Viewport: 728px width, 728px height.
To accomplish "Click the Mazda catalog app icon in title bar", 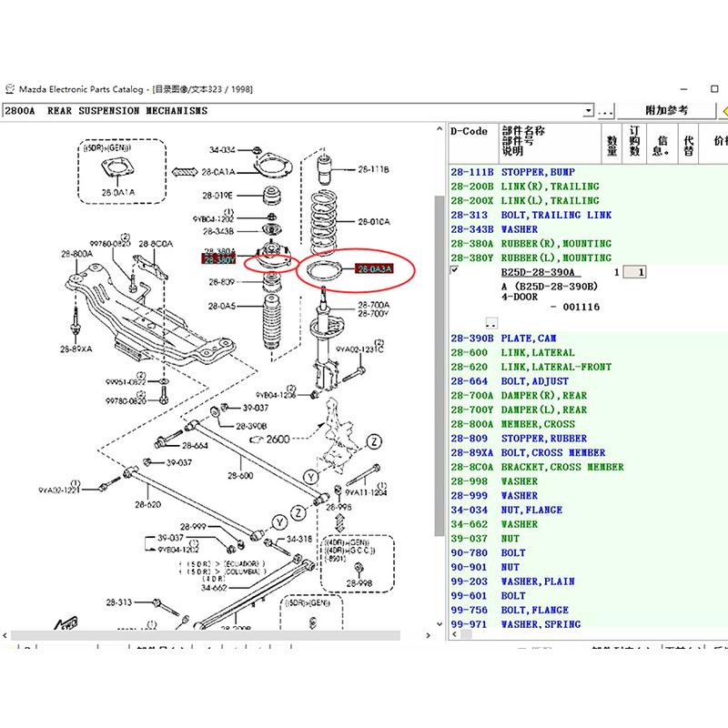I will click(x=10, y=88).
